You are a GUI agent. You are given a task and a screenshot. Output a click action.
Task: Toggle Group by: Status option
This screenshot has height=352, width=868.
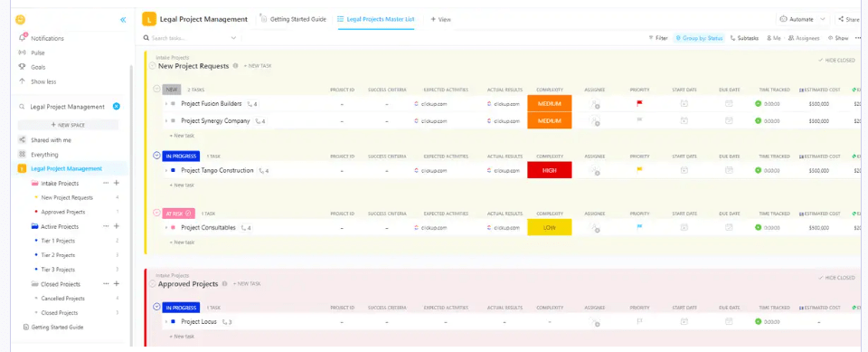[699, 38]
